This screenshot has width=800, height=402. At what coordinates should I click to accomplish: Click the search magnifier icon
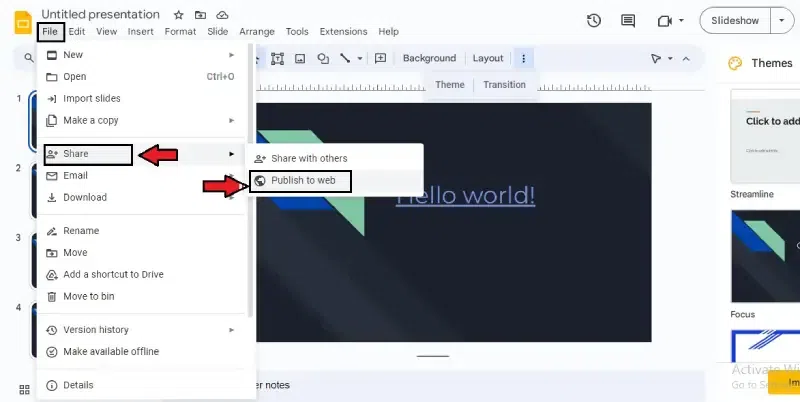[x=29, y=58]
